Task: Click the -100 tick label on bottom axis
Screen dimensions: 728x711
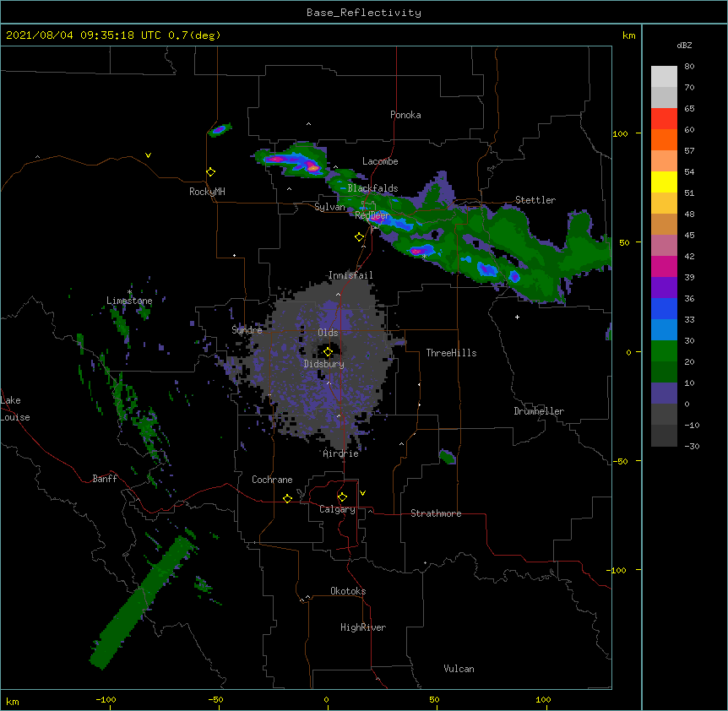Action: pyautogui.click(x=106, y=699)
